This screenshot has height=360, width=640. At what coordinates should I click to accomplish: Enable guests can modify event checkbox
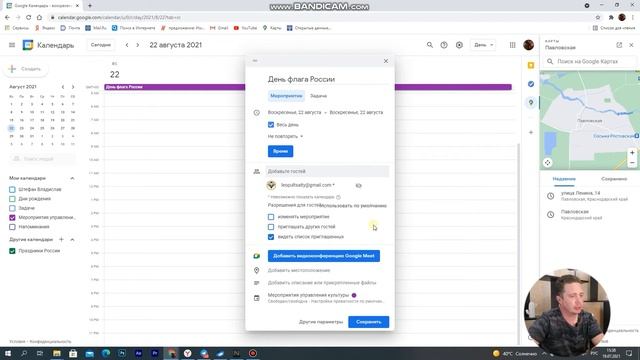click(x=271, y=217)
